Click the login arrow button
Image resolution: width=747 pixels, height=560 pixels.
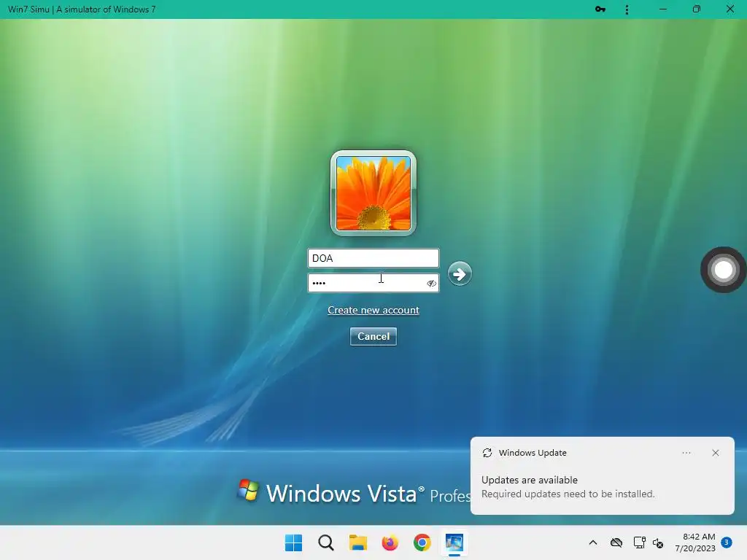[x=460, y=274]
